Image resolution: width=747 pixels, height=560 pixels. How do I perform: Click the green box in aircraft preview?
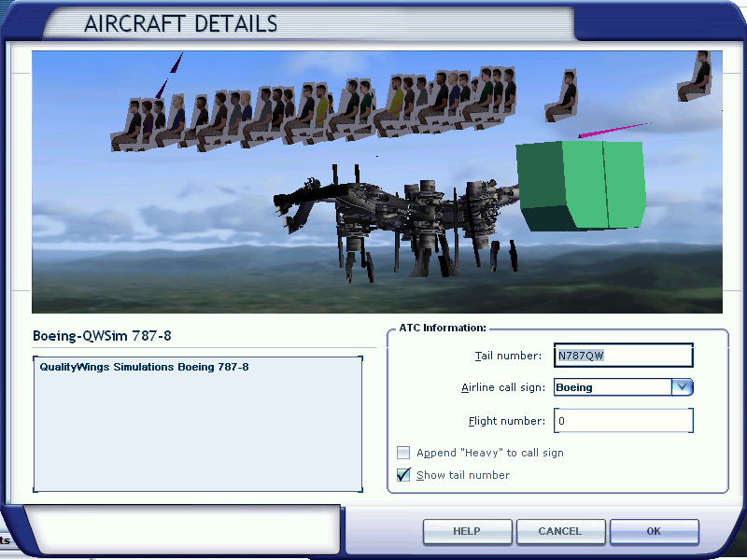(x=583, y=185)
